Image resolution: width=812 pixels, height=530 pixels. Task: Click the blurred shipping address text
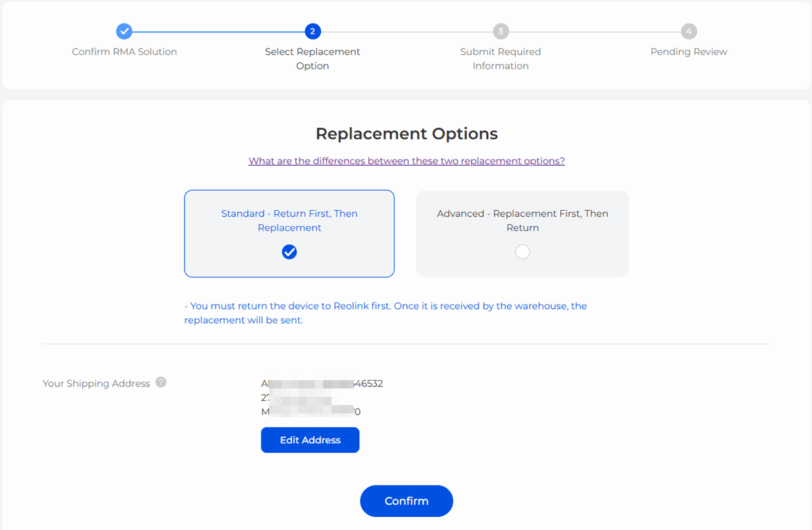tap(321, 397)
